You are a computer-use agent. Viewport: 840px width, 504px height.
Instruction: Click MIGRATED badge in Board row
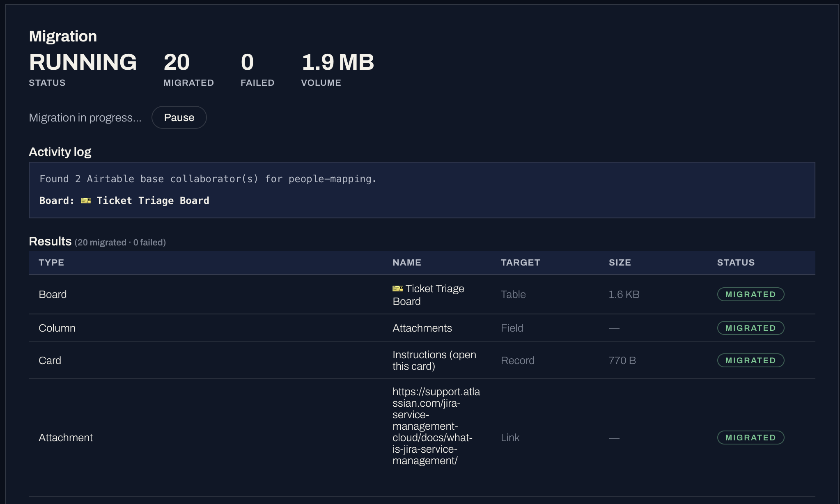coord(750,294)
